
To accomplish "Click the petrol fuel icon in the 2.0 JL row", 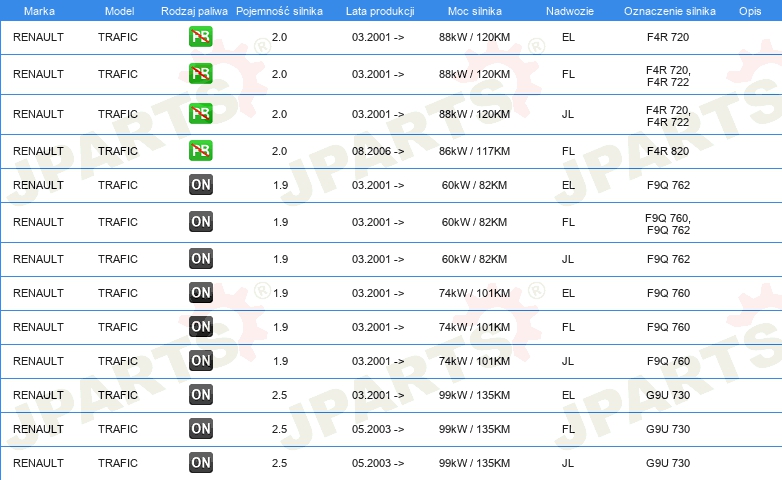I will point(200,113).
